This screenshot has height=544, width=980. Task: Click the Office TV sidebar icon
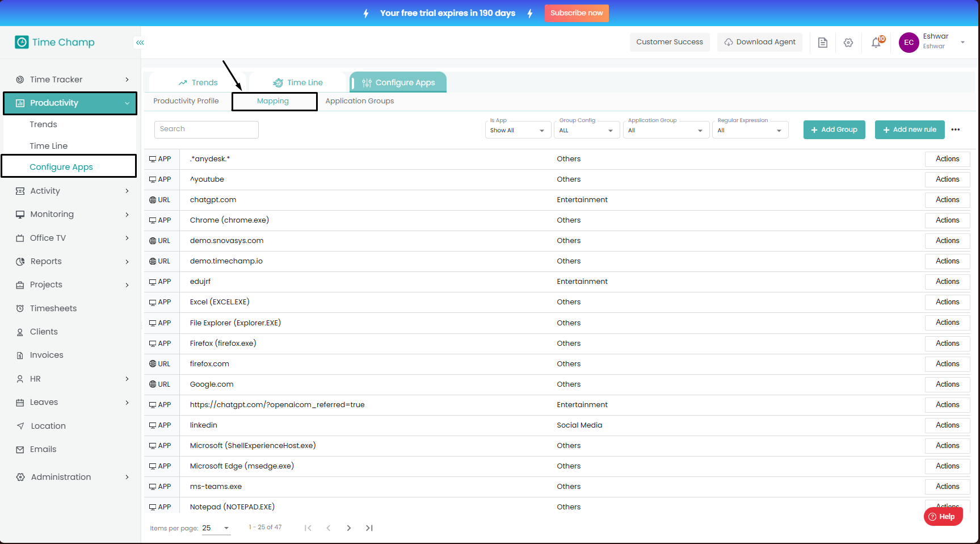pos(20,238)
